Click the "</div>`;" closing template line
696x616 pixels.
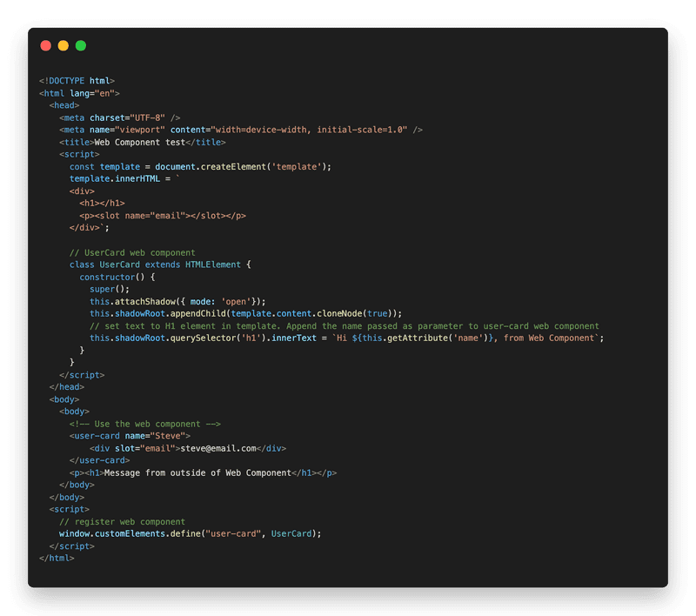point(90,227)
